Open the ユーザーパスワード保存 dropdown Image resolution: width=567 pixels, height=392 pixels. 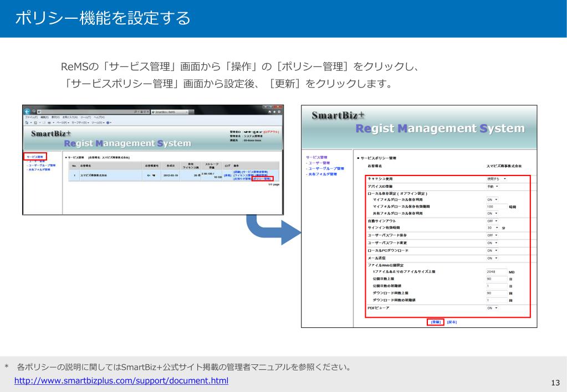click(492, 235)
